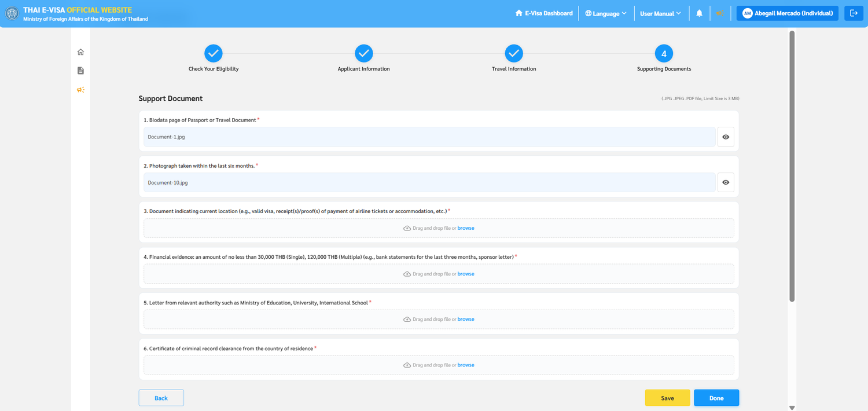
Task: Select step 4 Supporting Documents
Action: (664, 54)
